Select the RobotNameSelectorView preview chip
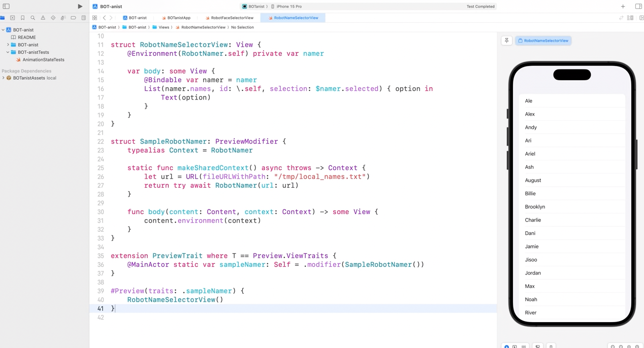The height and width of the screenshot is (348, 644). tap(543, 41)
